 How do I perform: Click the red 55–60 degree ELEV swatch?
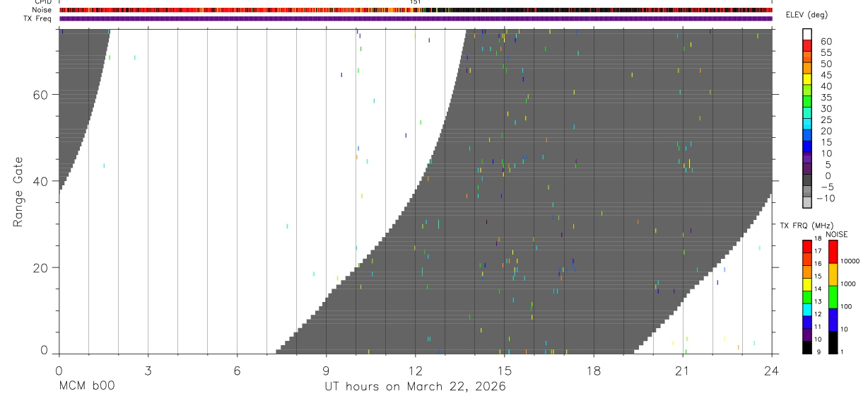point(807,45)
